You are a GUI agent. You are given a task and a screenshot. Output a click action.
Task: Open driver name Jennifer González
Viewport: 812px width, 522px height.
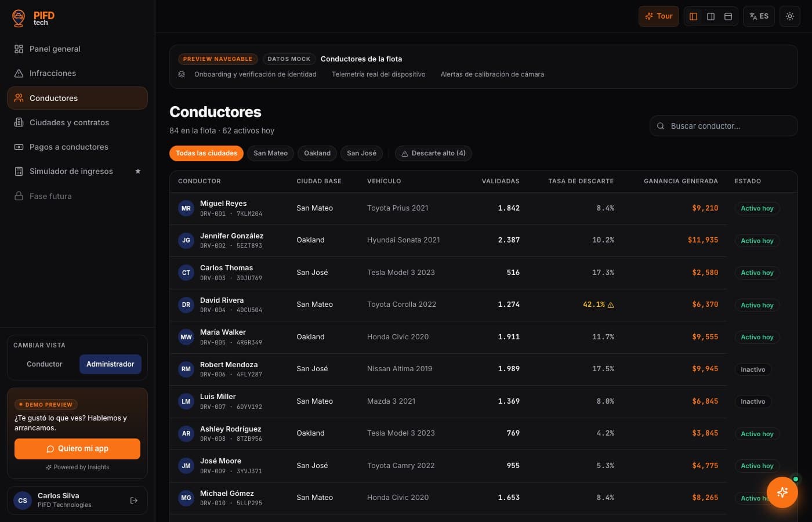pos(231,236)
